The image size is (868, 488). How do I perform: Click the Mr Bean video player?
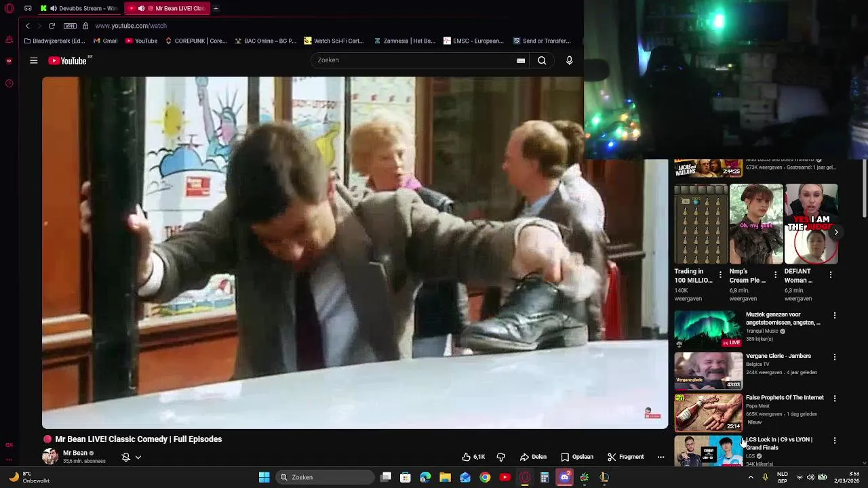(x=355, y=252)
